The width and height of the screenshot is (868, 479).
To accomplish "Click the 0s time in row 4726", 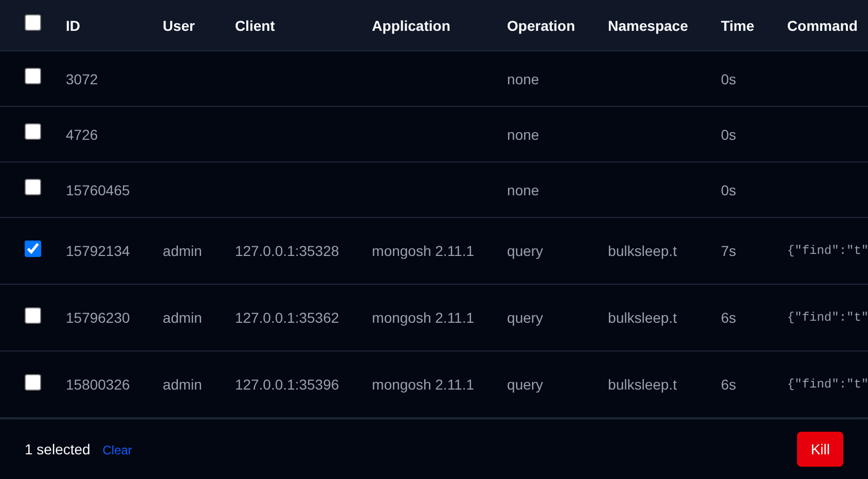I will (728, 135).
